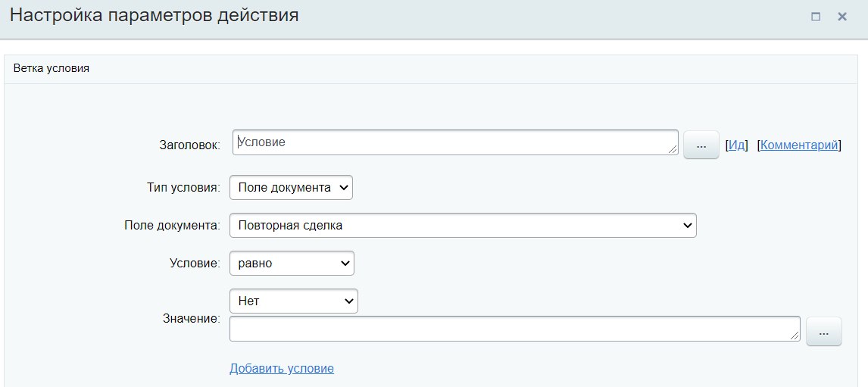Maximize the action settings dialog

[x=816, y=17]
